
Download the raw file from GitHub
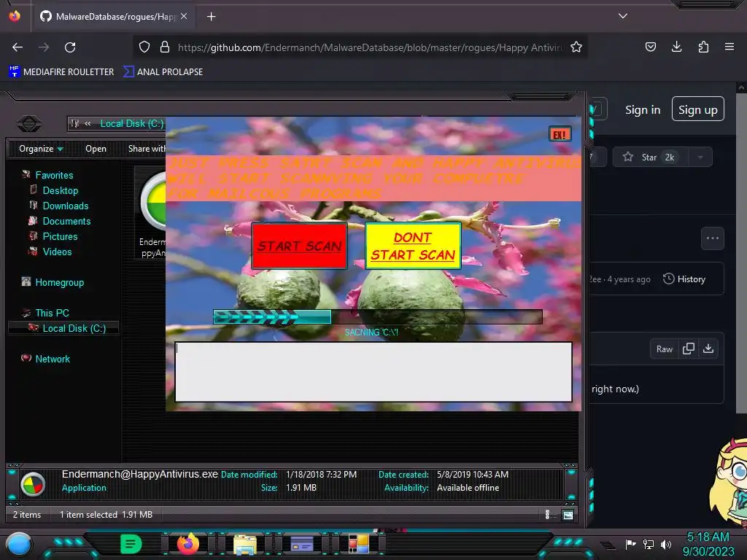[x=708, y=349]
